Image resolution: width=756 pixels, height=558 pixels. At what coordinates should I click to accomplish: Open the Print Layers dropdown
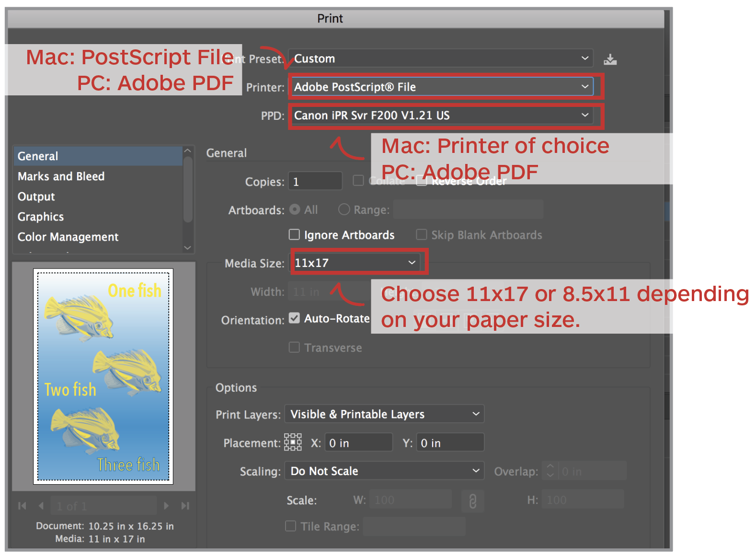(x=384, y=414)
